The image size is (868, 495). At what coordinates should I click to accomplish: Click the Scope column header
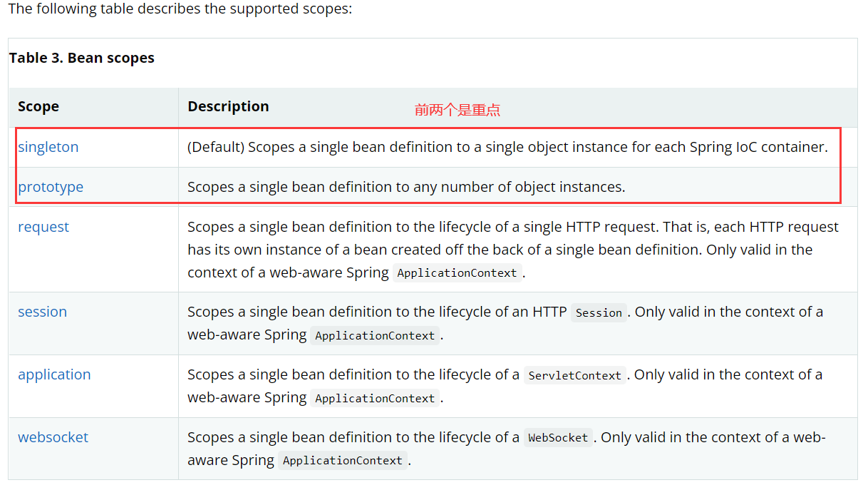point(38,106)
